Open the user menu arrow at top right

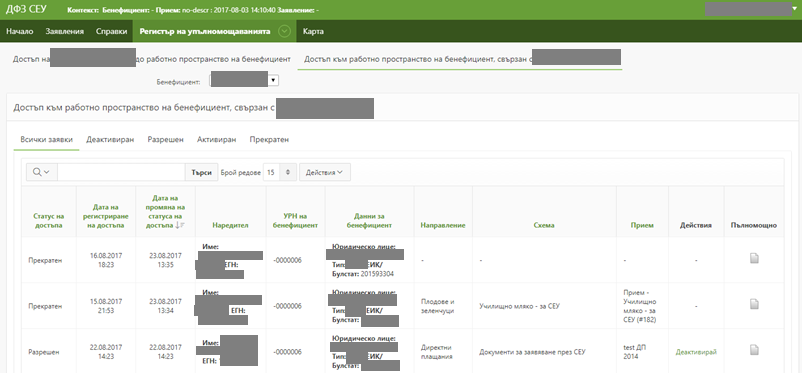click(x=793, y=9)
